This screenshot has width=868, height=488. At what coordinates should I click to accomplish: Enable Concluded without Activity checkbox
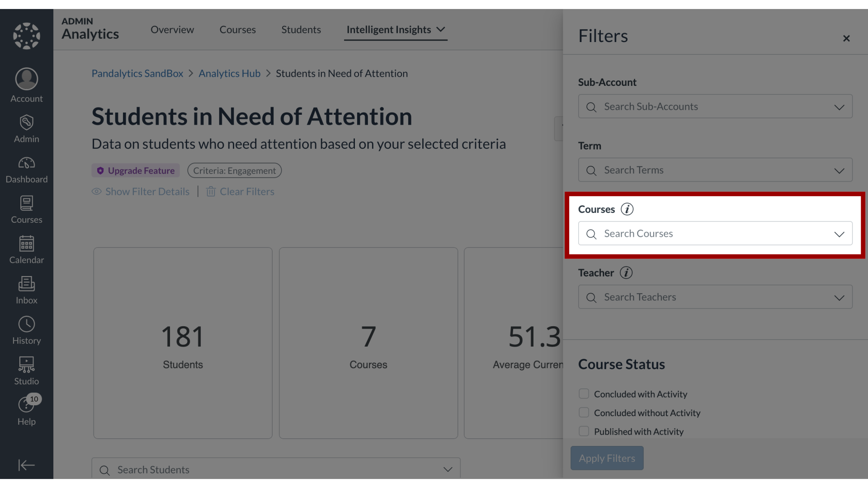tap(584, 413)
